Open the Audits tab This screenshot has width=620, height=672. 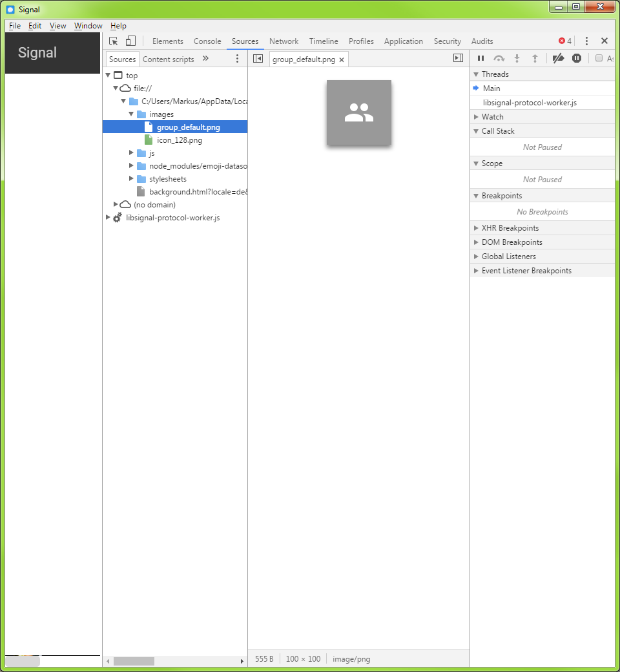pyautogui.click(x=482, y=41)
